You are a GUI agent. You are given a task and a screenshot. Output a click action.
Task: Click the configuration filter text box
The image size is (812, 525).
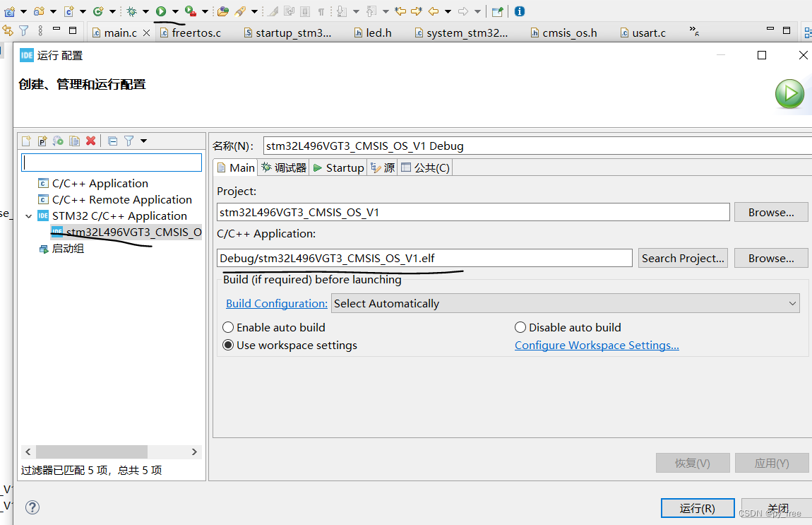pyautogui.click(x=112, y=163)
